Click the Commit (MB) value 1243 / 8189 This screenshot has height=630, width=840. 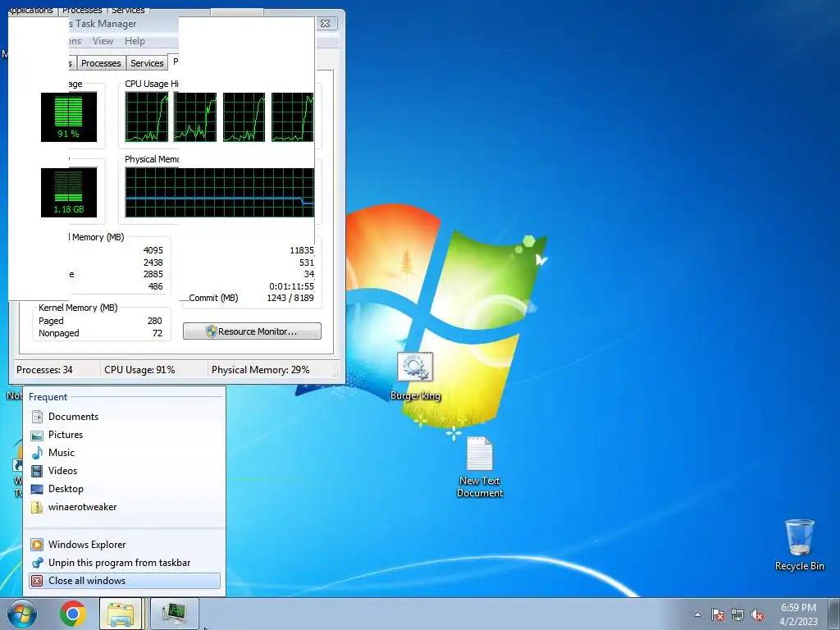290,298
